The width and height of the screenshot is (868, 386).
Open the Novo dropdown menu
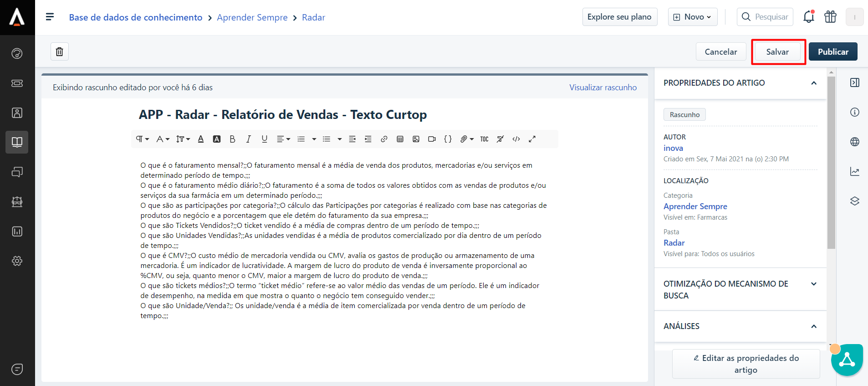point(693,17)
